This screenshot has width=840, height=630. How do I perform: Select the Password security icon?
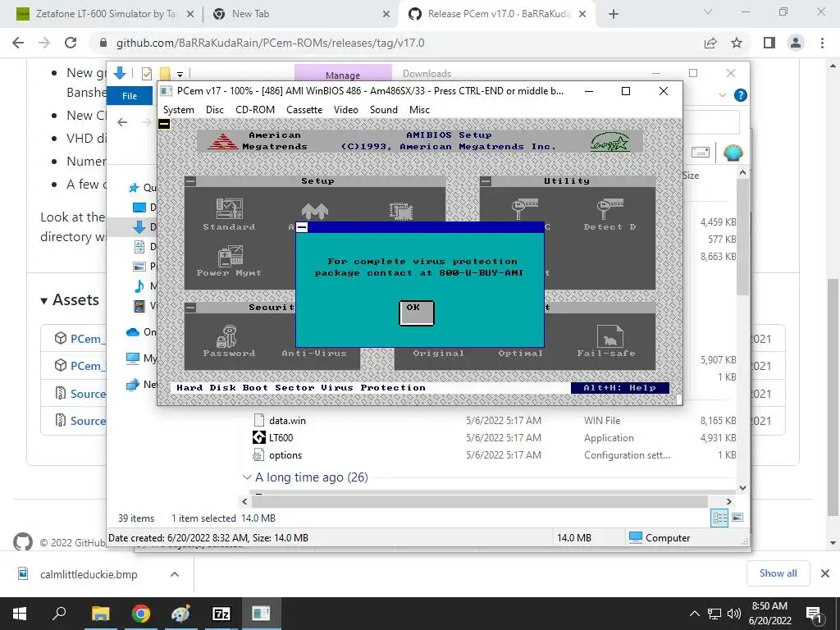tap(229, 340)
